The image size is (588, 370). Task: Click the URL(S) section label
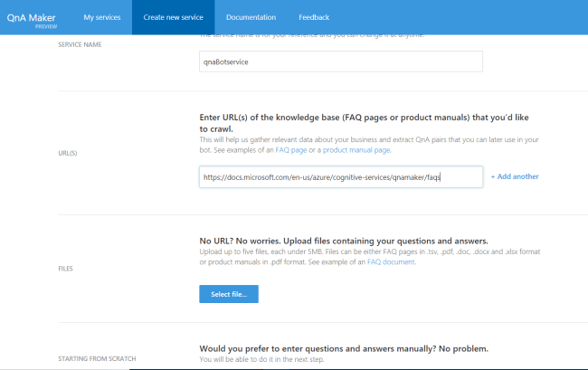tap(68, 154)
